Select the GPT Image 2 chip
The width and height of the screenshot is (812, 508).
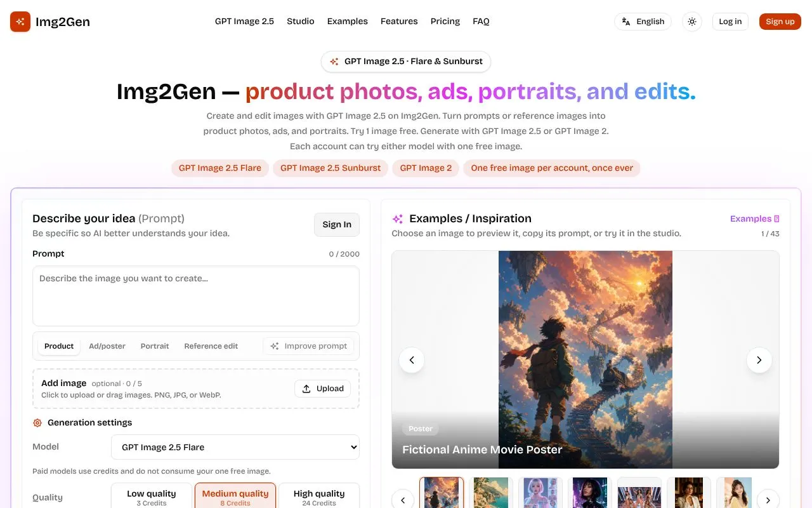pyautogui.click(x=426, y=168)
